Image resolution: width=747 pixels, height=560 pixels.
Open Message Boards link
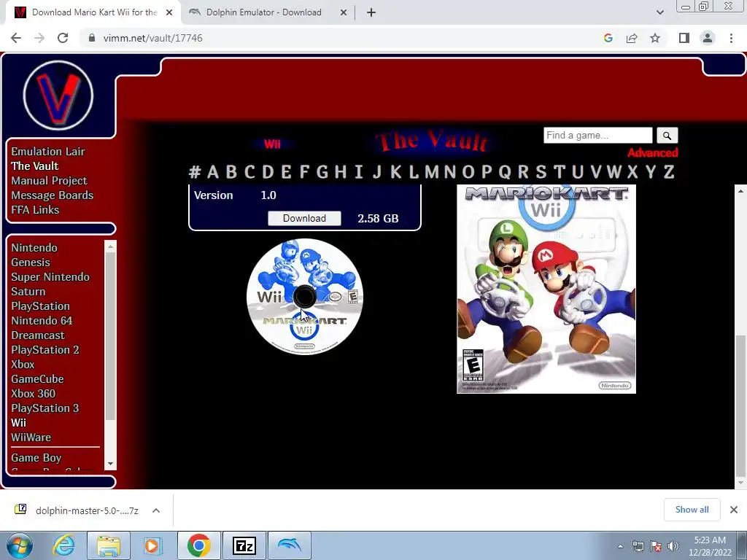click(52, 195)
